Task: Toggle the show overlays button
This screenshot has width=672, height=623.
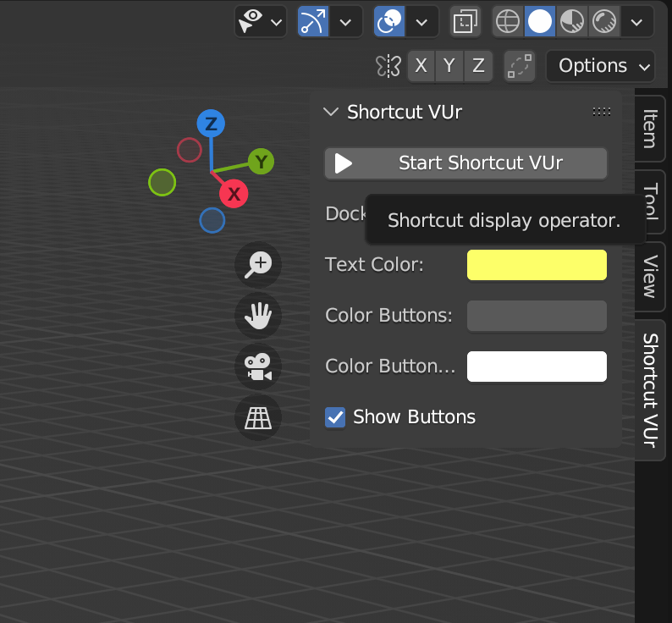Action: (x=389, y=21)
